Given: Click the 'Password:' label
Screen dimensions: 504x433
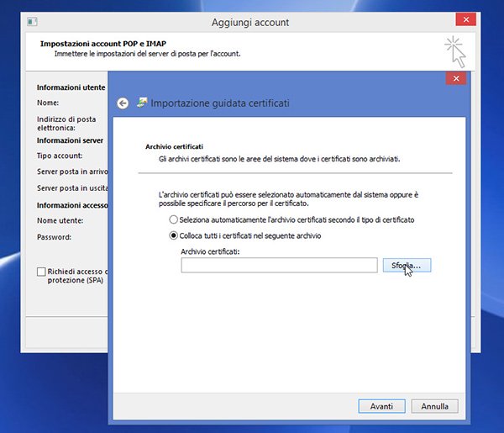Looking at the screenshot, I should (54, 237).
